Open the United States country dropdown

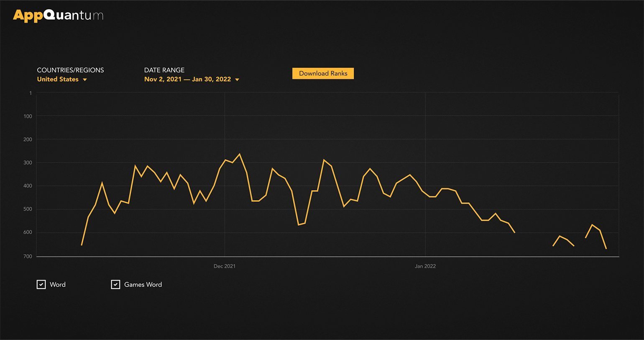tap(58, 79)
